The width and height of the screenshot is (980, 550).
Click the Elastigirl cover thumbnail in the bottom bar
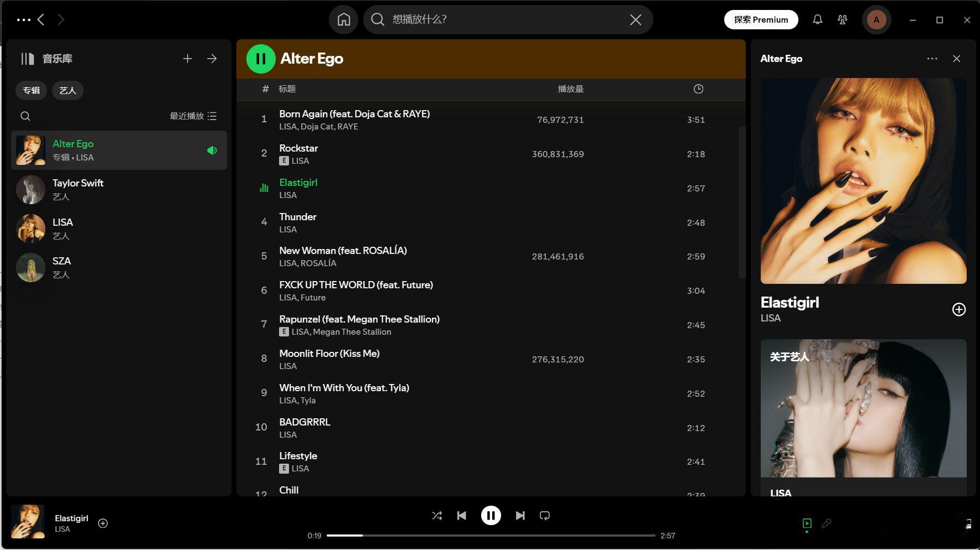[28, 521]
